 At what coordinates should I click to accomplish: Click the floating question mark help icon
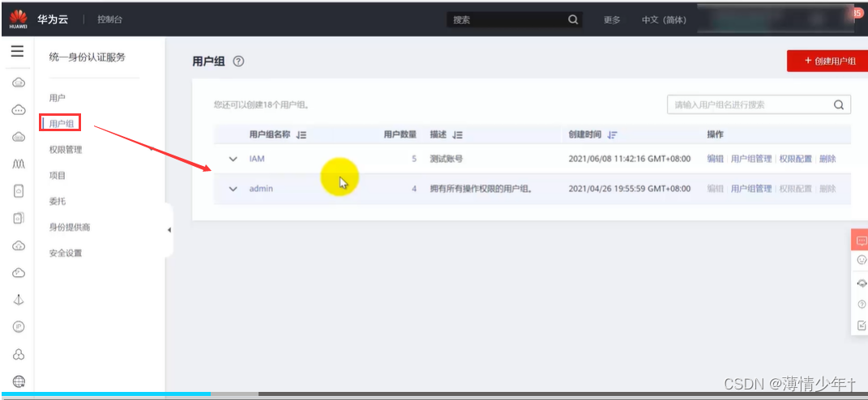pos(862,304)
